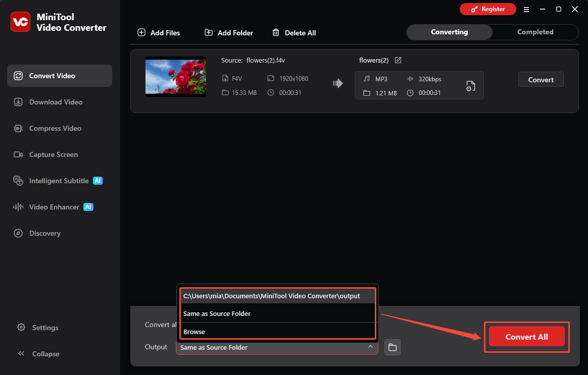Click the 15.33 MB source size value
This screenshot has width=588, height=375.
click(244, 93)
